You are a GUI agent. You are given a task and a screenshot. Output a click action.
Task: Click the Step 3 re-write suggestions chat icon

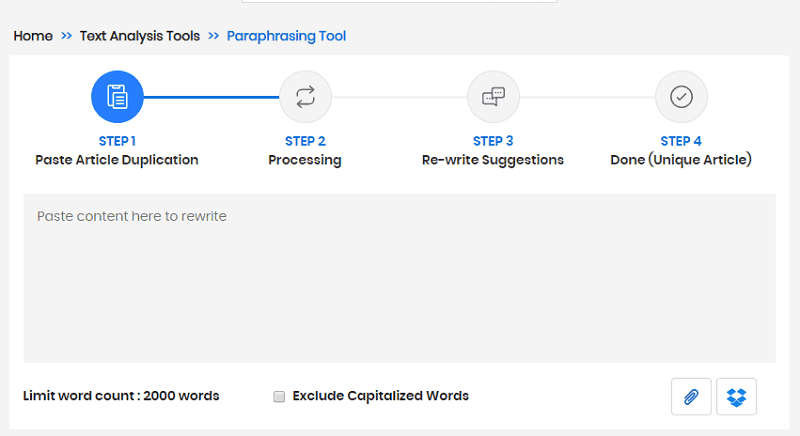tap(493, 97)
